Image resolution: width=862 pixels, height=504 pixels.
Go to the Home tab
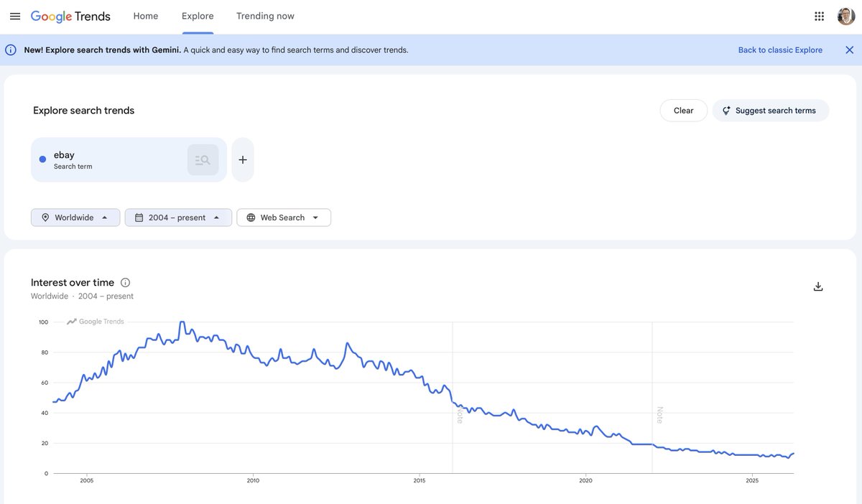146,16
